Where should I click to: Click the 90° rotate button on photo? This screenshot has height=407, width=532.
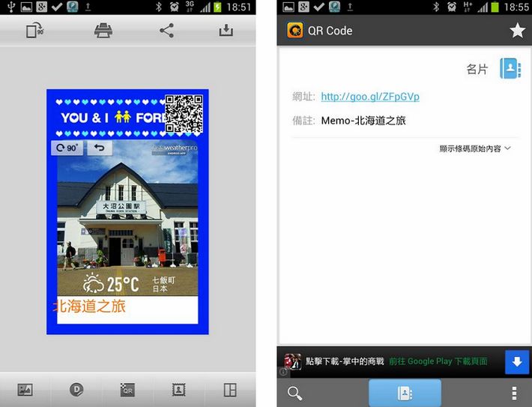67,148
